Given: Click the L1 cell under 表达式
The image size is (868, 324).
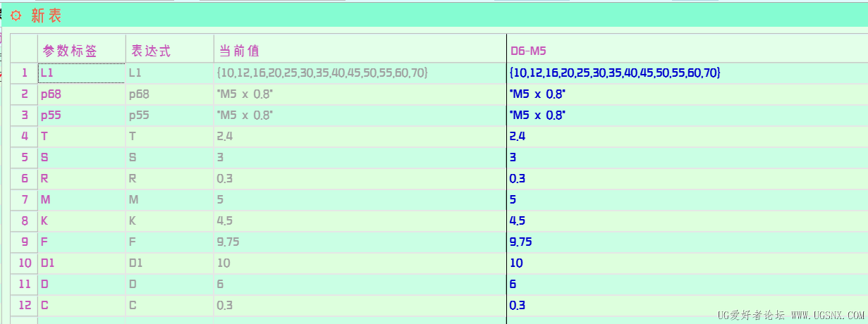Looking at the screenshot, I should 170,73.
